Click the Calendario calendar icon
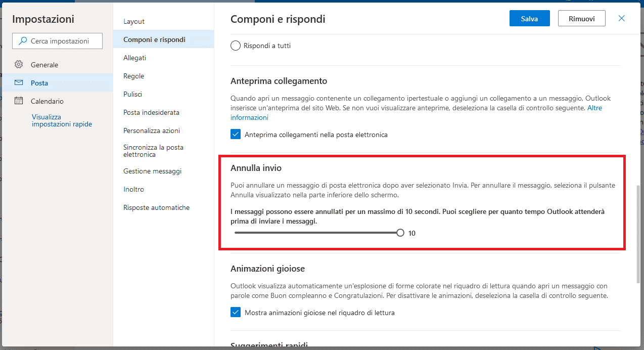Screen dimensions: 644x350 [19, 101]
